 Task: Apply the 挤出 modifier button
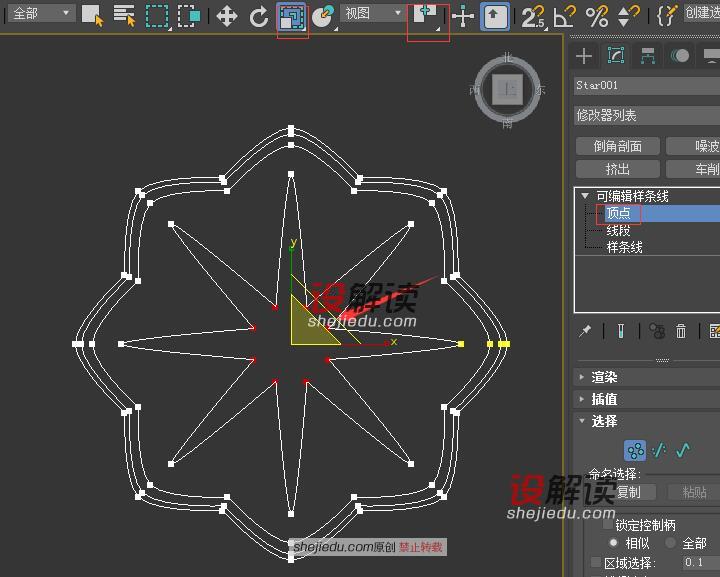618,169
